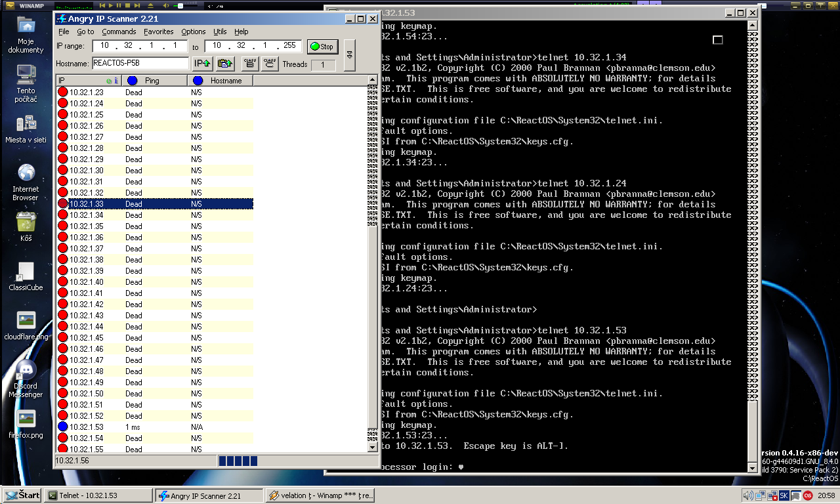The height and width of the screenshot is (504, 840).
Task: Click the Class C range button
Action: [269, 64]
